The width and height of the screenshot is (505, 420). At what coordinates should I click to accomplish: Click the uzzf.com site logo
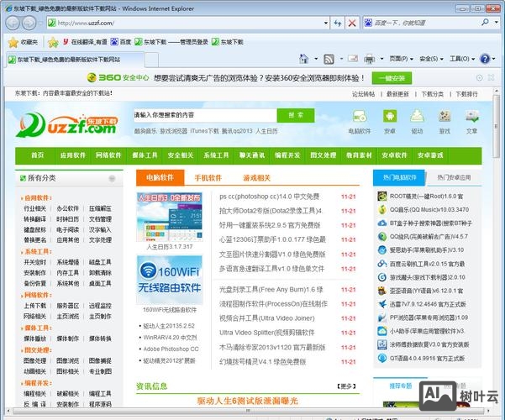click(x=67, y=124)
